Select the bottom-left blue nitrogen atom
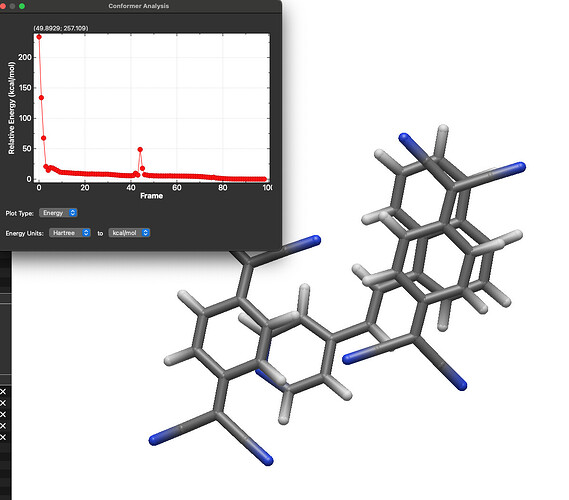Image resolution: width=569 pixels, height=500 pixels. (x=154, y=440)
